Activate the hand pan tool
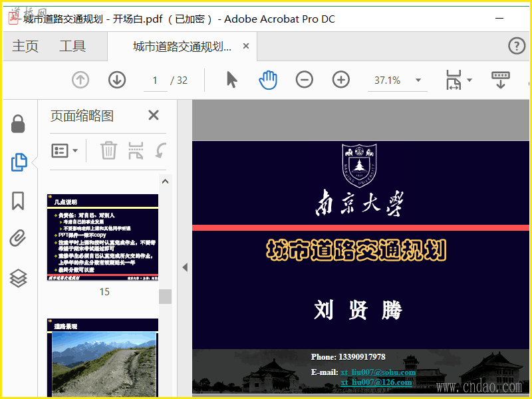Screen dimensions: 532x399 point(268,80)
